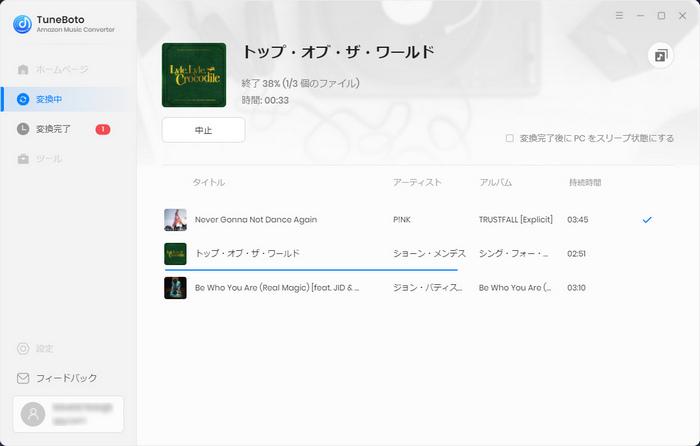
Task: Click artist ショーン・メンデス
Action: (429, 254)
